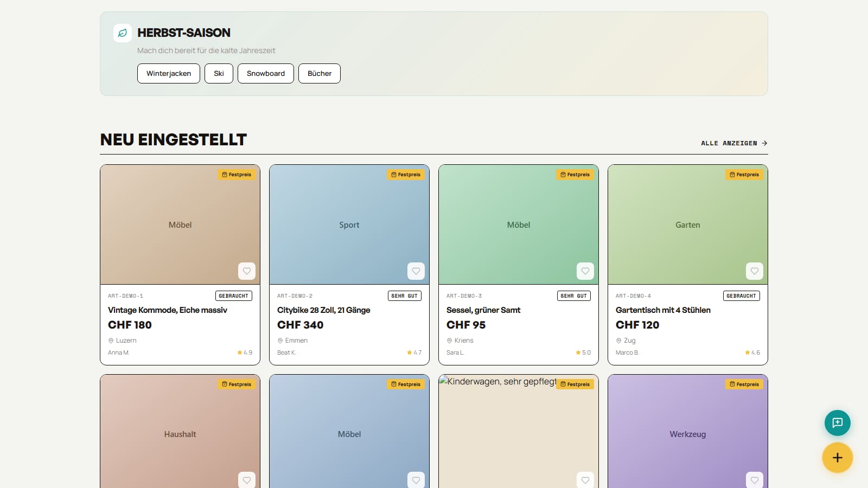Click the Citybike 28 Zoll, 21 Gänge title
This screenshot has height=488, width=868.
(324, 310)
